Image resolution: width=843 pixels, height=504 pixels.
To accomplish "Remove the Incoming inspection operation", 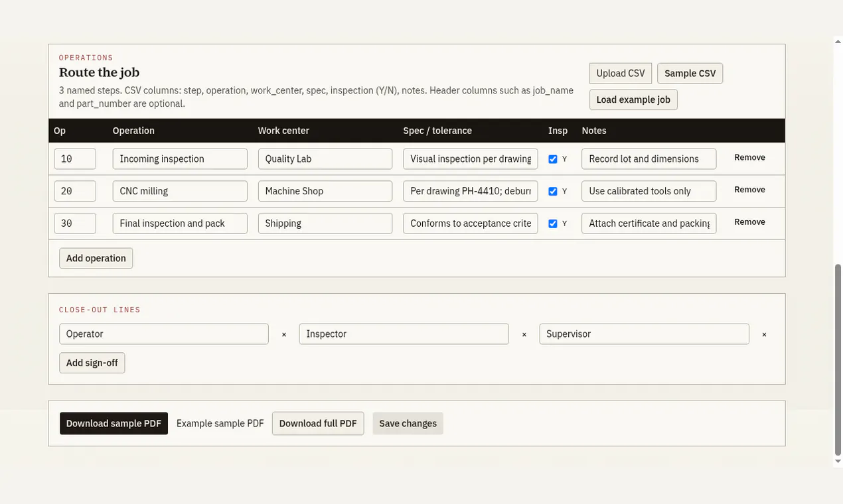I will coord(749,158).
